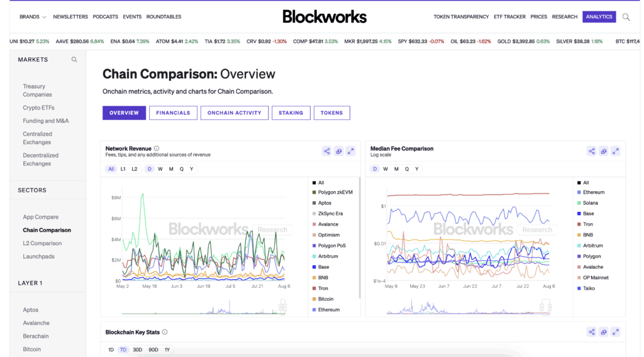Image resolution: width=644 pixels, height=357 pixels.
Task: Expand Blockchain Key Stats to fullscreen
Action: click(x=616, y=332)
